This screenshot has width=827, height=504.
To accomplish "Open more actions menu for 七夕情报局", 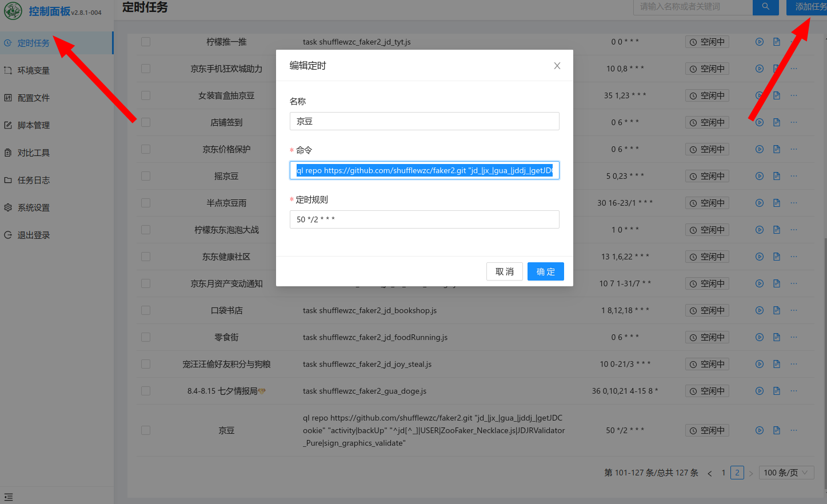I will (x=794, y=391).
